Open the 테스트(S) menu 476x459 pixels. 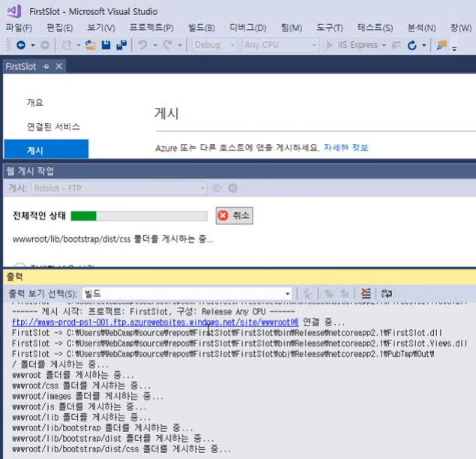click(x=375, y=28)
